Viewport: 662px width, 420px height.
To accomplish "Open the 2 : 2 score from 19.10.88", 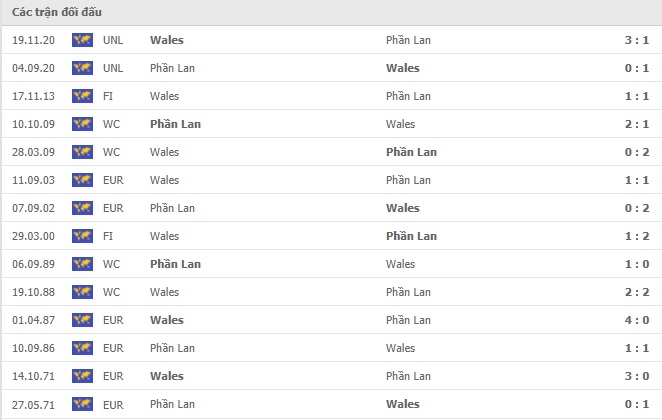I will (637, 292).
